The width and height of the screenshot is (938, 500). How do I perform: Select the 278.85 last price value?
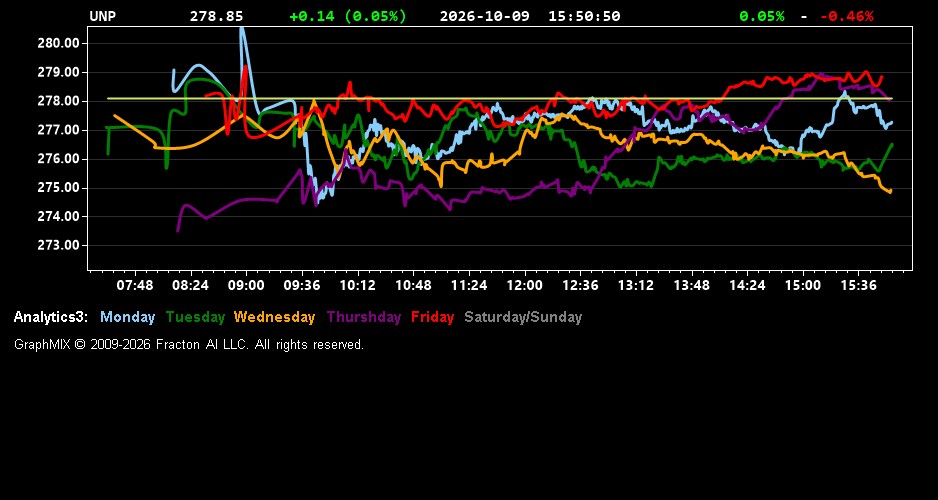217,17
